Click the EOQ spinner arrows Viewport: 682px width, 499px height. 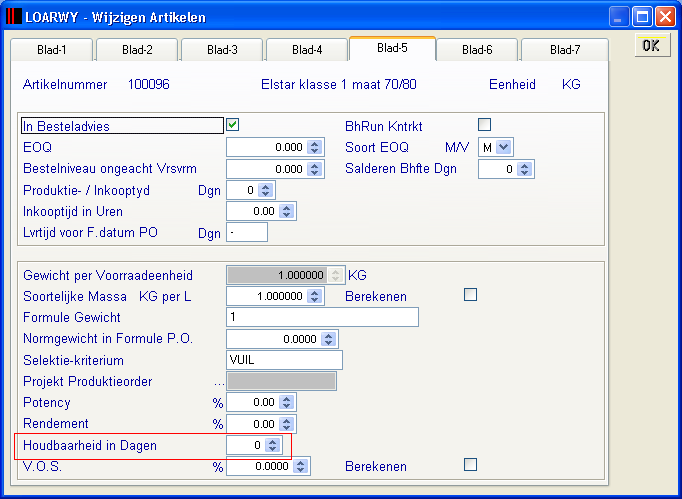click(314, 147)
